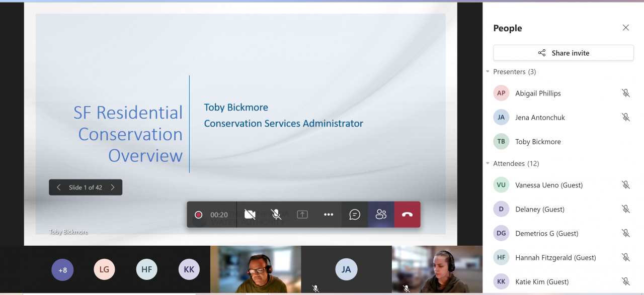
Task: Click Delaney muted mic icon
Action: (x=626, y=209)
